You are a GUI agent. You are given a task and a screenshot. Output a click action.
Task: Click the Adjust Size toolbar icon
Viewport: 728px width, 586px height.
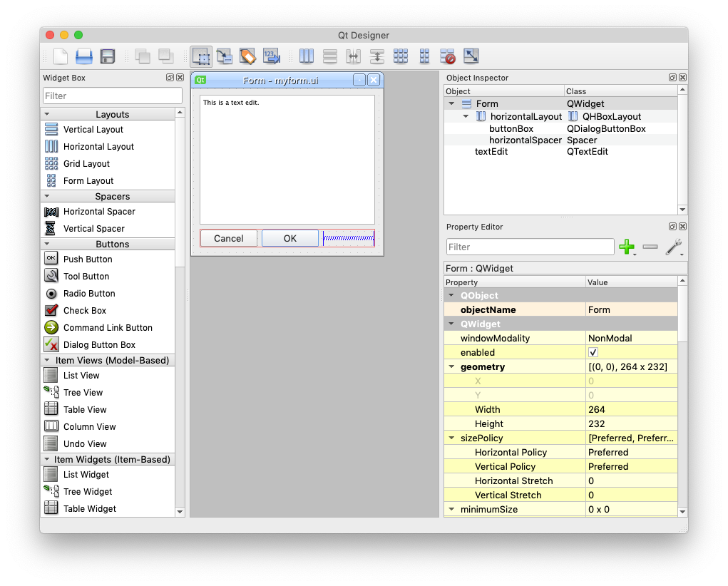[x=471, y=56]
